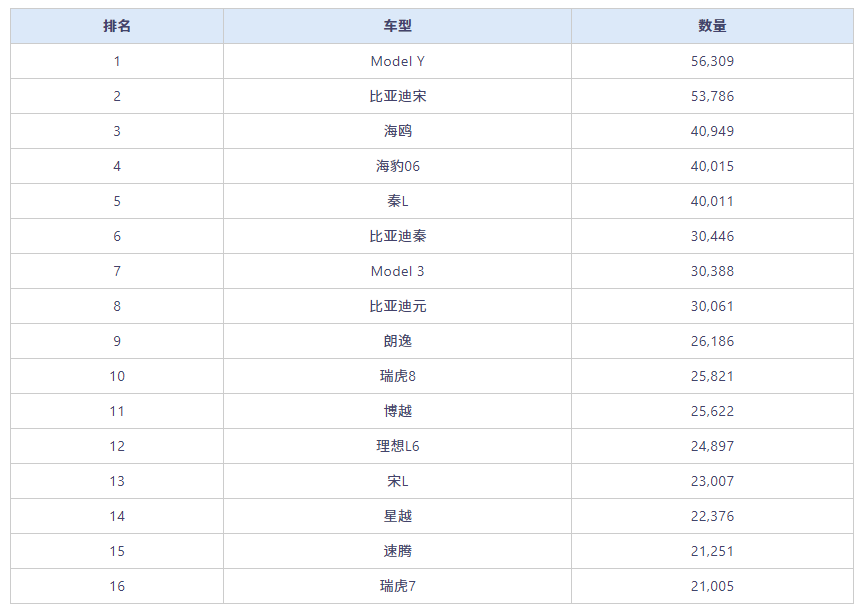Select the Model Y cell

[397, 61]
